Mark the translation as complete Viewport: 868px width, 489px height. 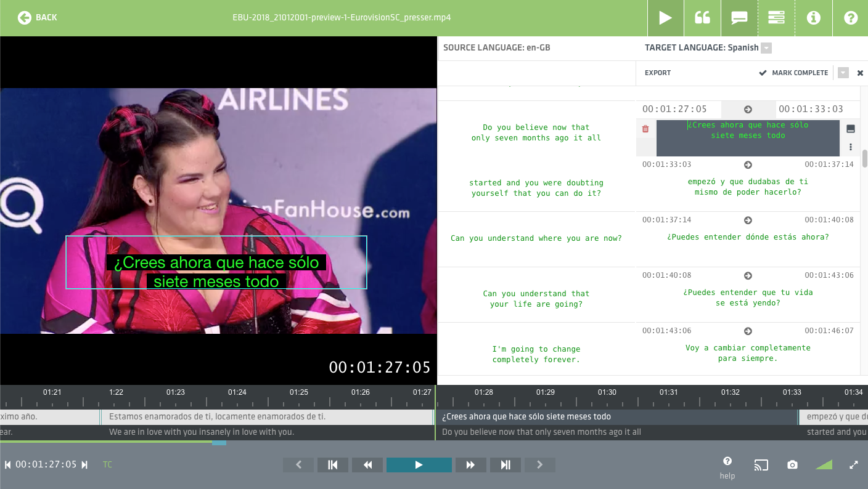tap(793, 72)
